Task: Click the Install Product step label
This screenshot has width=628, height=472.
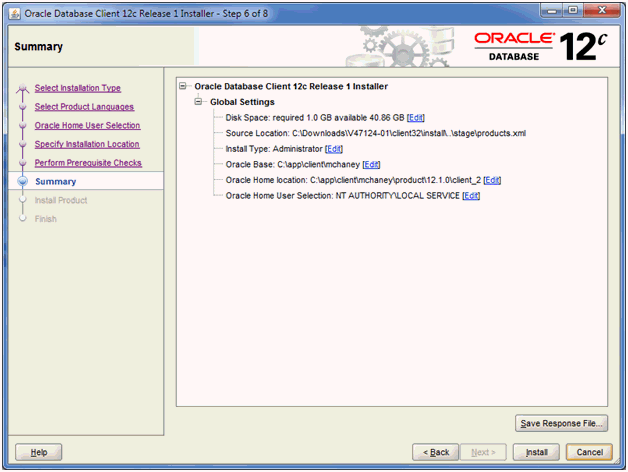Action: pyautogui.click(x=61, y=200)
